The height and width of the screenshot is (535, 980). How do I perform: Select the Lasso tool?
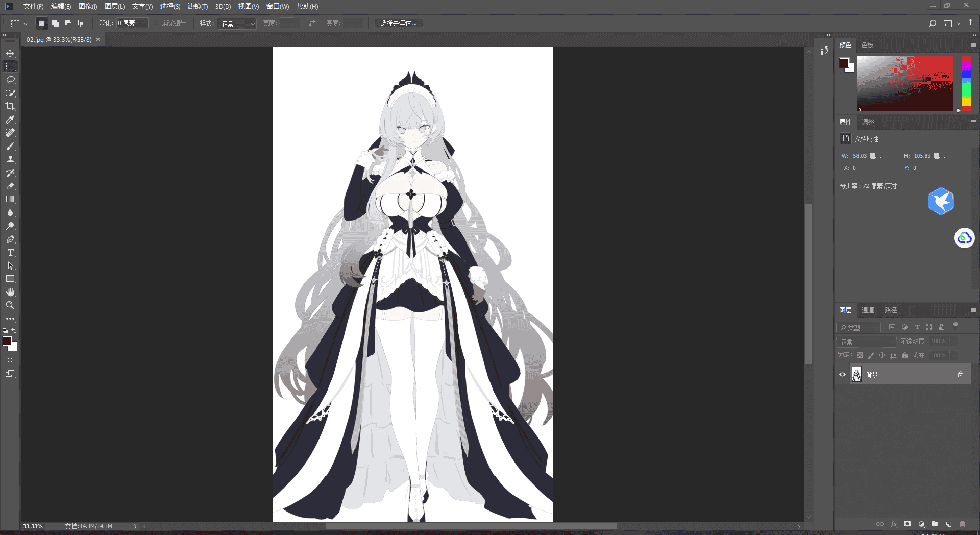[10, 80]
